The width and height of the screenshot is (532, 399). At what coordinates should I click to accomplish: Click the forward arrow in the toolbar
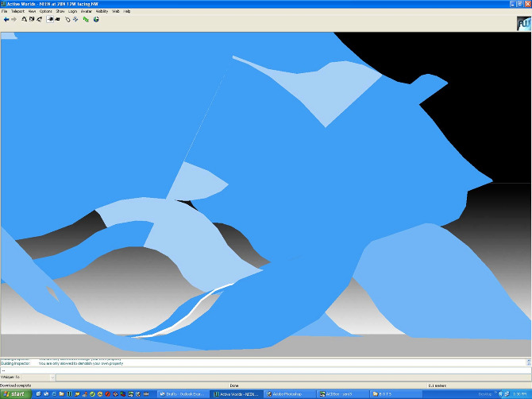[x=14, y=19]
